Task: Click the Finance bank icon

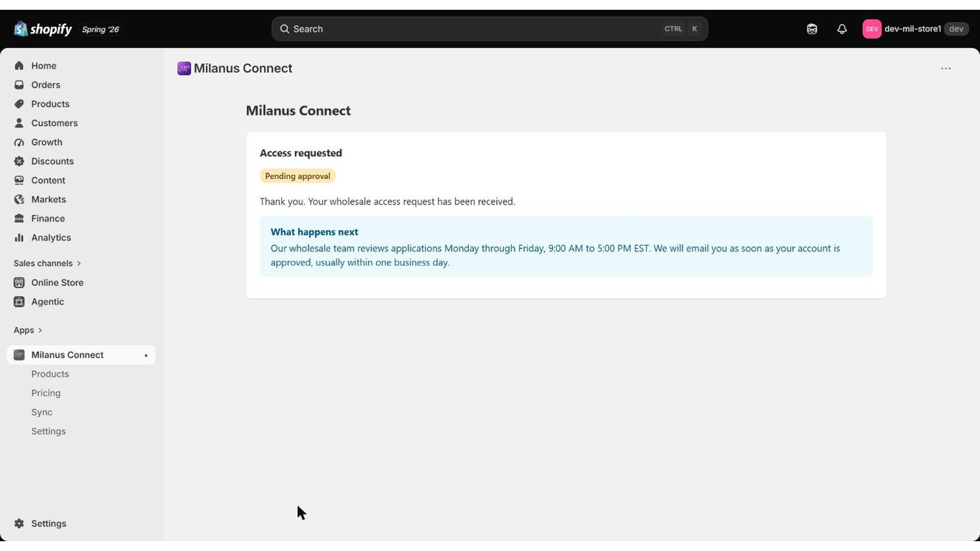Action: [x=19, y=218]
